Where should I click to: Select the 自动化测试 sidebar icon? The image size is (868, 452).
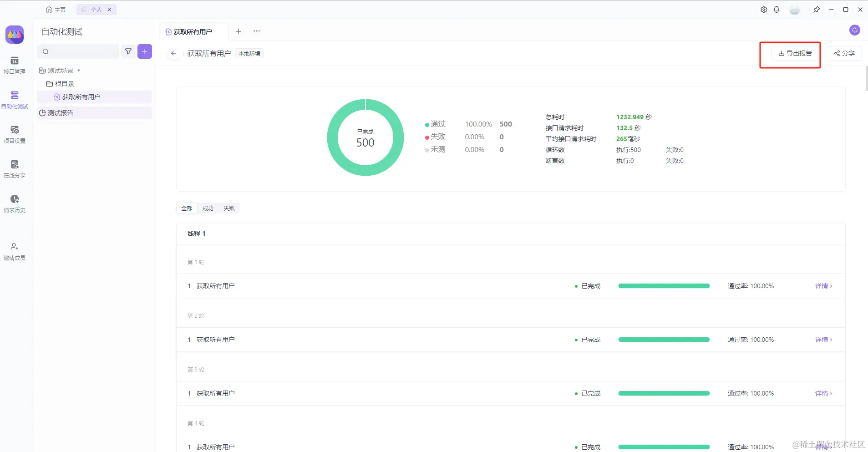(15, 100)
